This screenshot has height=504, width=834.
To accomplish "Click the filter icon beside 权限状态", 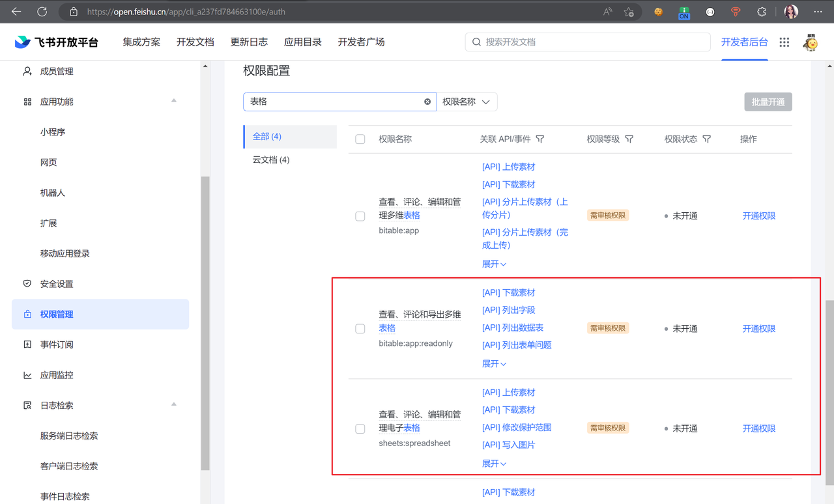I will (x=707, y=139).
